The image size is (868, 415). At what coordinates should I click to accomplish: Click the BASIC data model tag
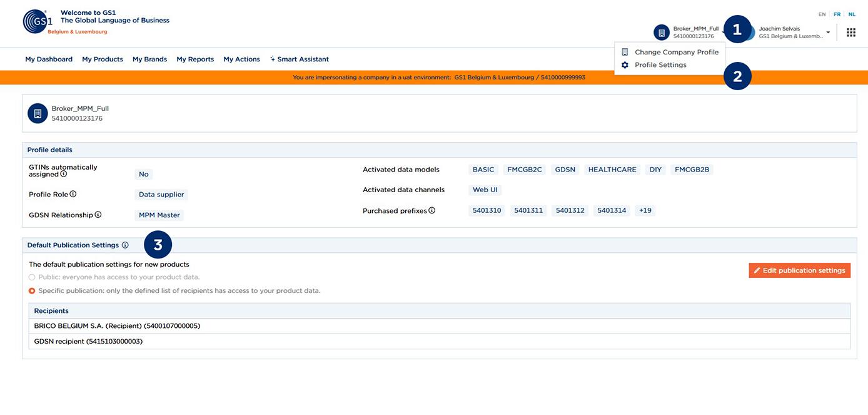(483, 170)
